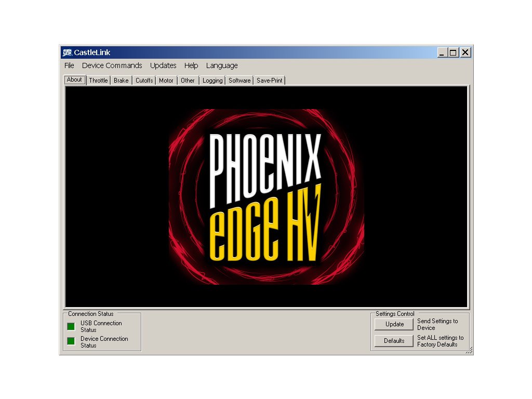532x399 pixels.
Task: Open the Language menu
Action: coord(222,65)
